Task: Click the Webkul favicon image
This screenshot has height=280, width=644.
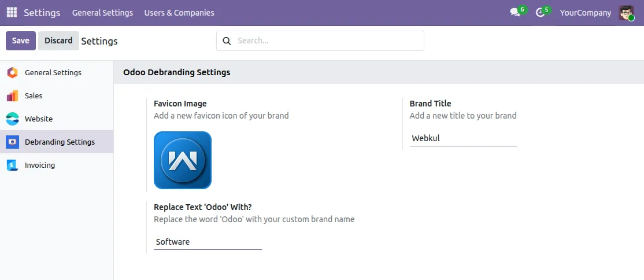Action: 182,160
